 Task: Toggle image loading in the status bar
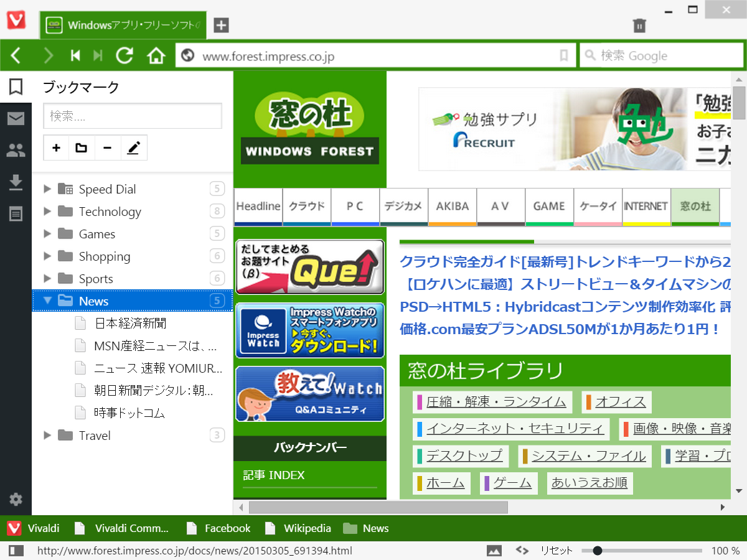[x=494, y=550]
